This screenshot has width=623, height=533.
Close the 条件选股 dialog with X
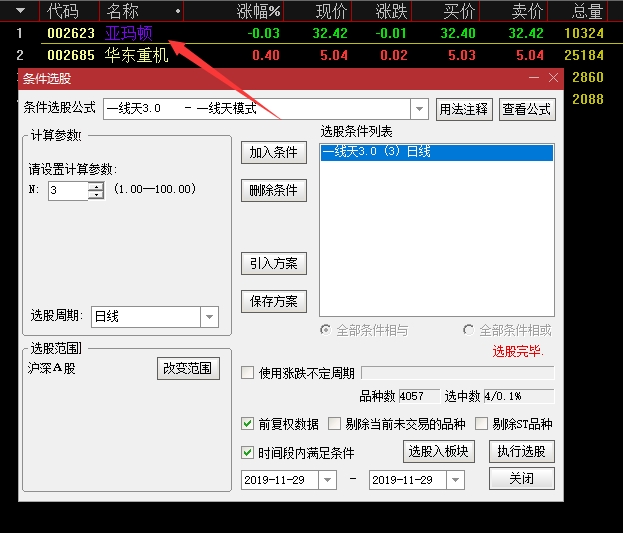pos(553,78)
